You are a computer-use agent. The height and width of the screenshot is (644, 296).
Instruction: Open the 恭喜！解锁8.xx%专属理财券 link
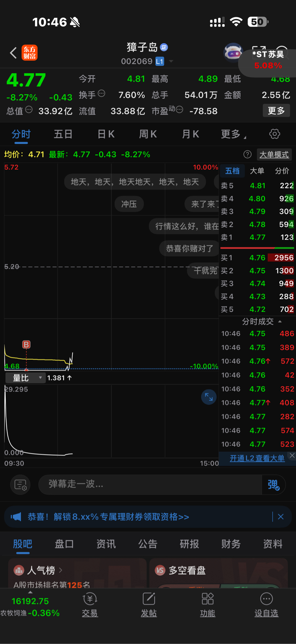[x=108, y=517]
